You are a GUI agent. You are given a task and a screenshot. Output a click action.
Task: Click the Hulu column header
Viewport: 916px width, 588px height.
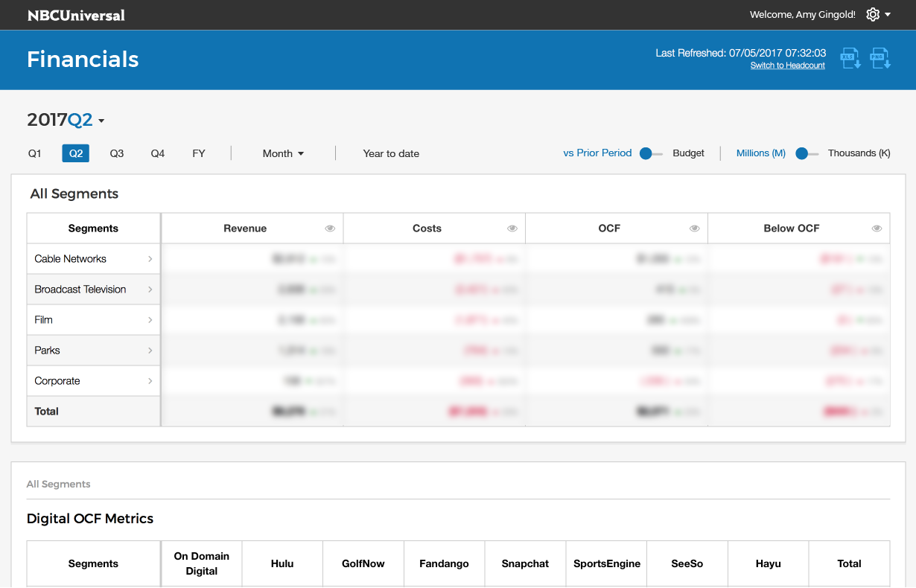click(x=282, y=563)
